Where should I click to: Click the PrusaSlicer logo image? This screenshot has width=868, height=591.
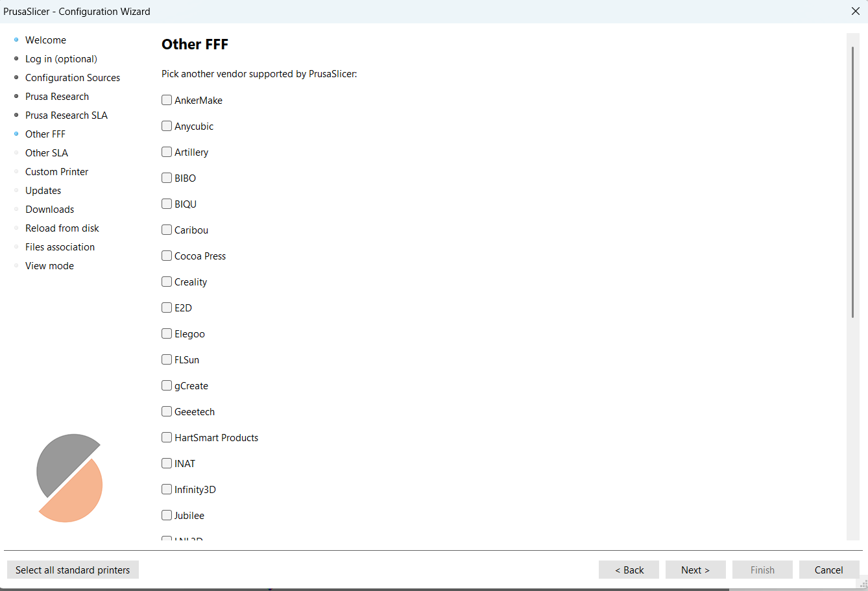(69, 478)
